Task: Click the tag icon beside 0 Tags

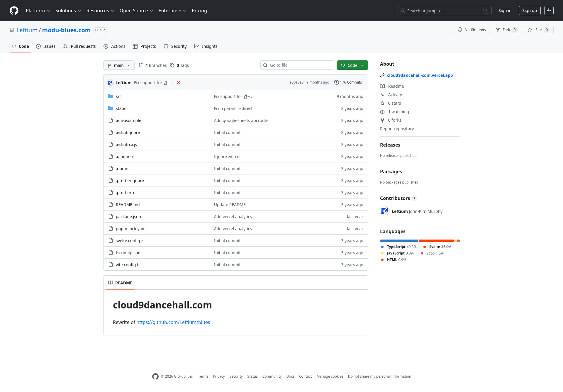Action: pos(172,65)
